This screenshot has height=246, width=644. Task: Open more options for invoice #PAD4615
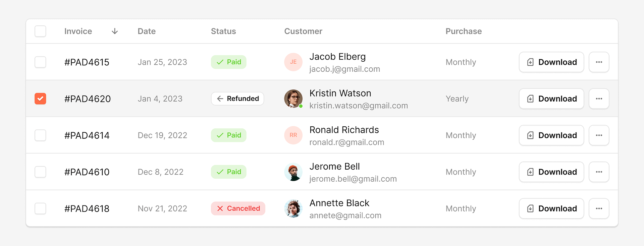click(599, 62)
